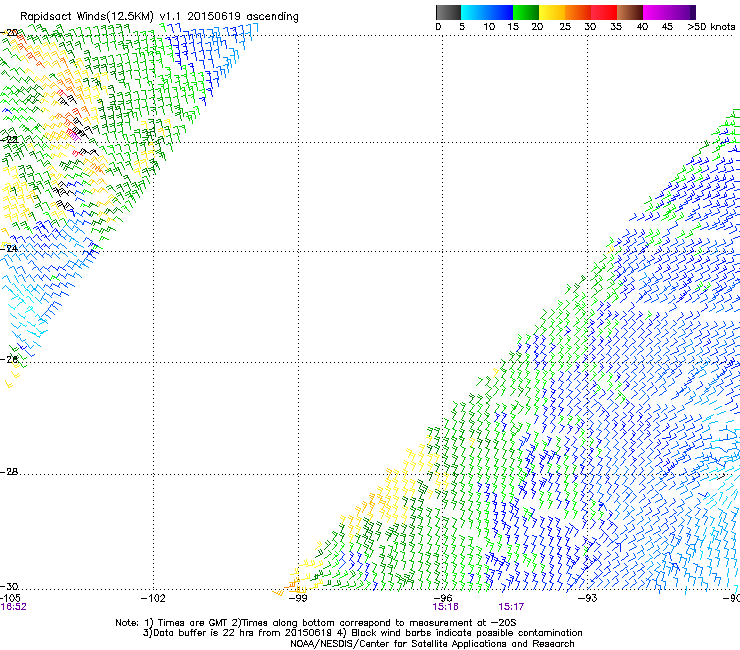Click the gray 0-5 knots color band
Viewport: 740px width, 650px height.
click(x=448, y=12)
